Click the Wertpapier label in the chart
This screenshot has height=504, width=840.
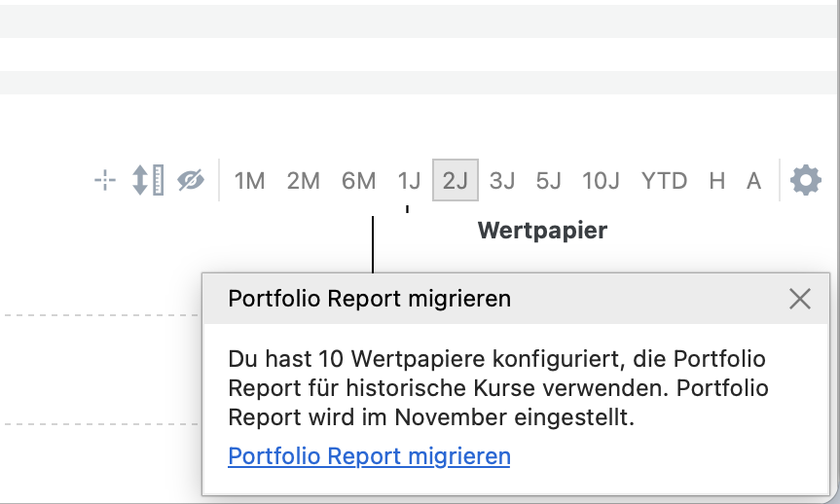coord(542,231)
